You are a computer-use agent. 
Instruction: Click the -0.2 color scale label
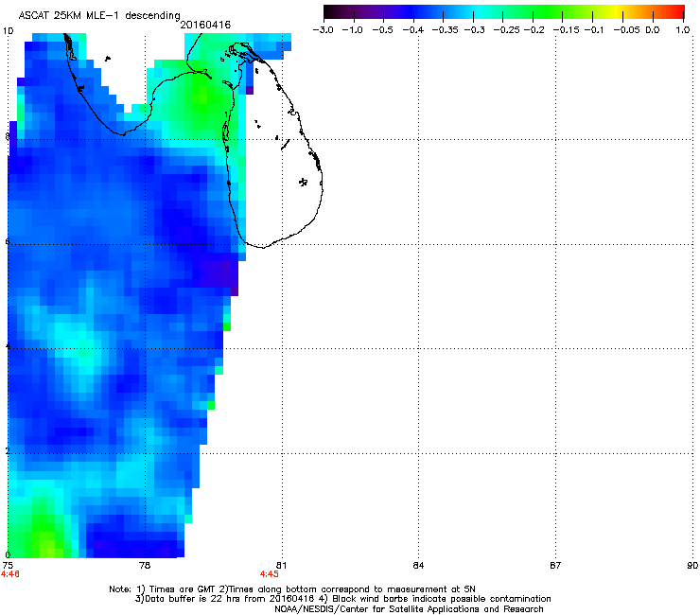pyautogui.click(x=534, y=30)
